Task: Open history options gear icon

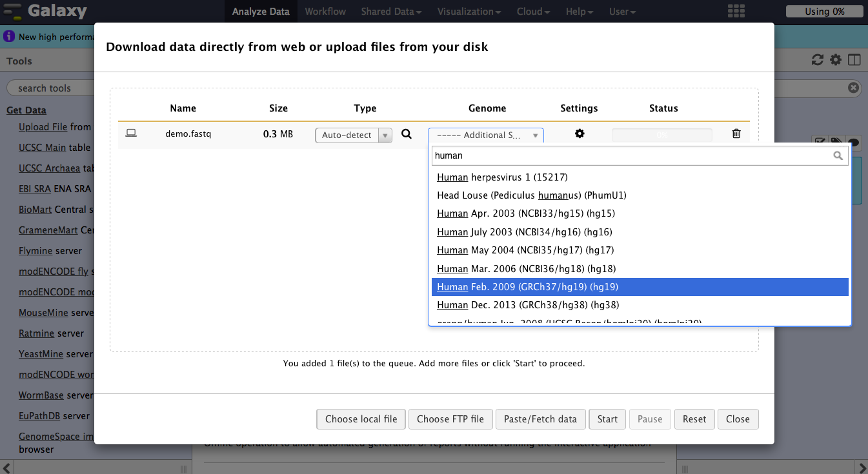Action: coord(836,60)
